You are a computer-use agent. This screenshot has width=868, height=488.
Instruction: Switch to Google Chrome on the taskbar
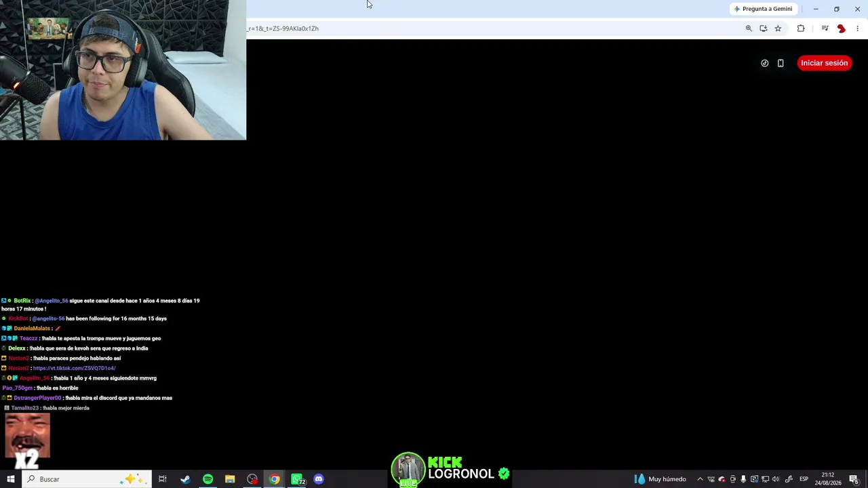point(275,479)
